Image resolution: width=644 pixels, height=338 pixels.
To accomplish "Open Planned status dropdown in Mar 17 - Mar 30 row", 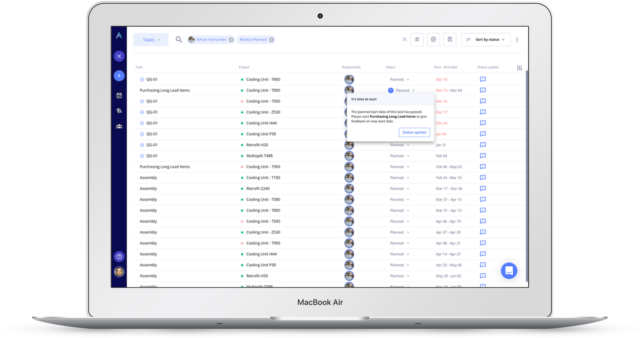I will pyautogui.click(x=400, y=188).
